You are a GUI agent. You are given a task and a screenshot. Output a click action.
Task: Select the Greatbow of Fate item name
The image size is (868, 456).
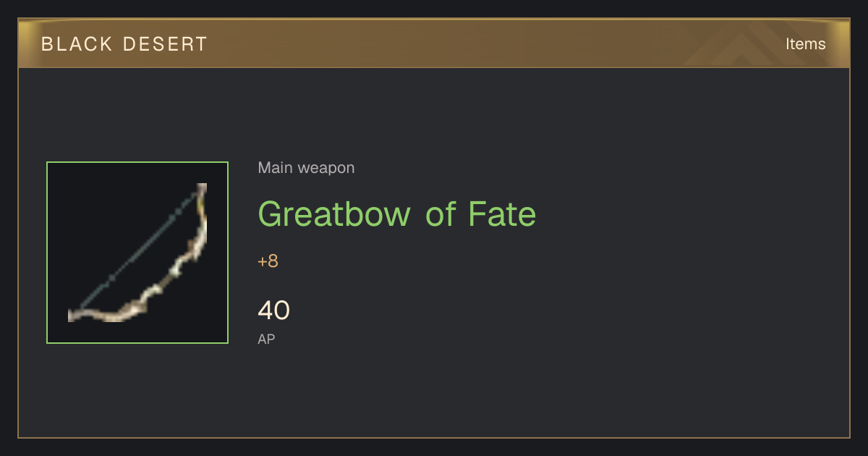pos(397,214)
